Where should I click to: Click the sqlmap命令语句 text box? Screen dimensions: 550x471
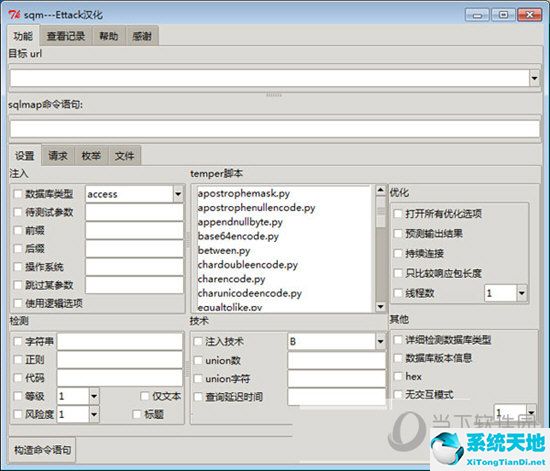275,129
